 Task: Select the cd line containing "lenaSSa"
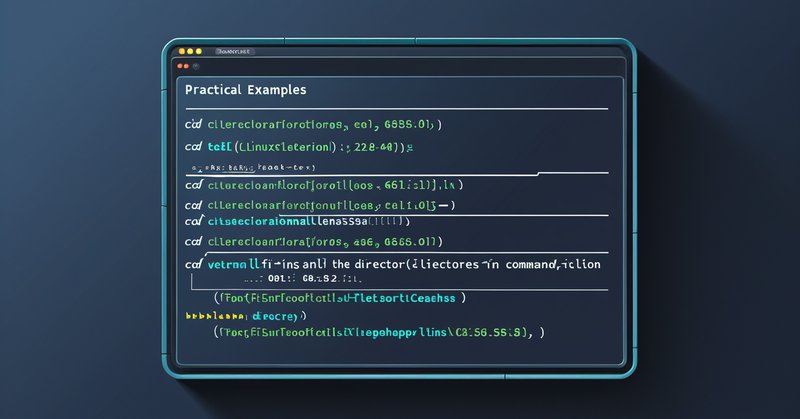(300, 221)
